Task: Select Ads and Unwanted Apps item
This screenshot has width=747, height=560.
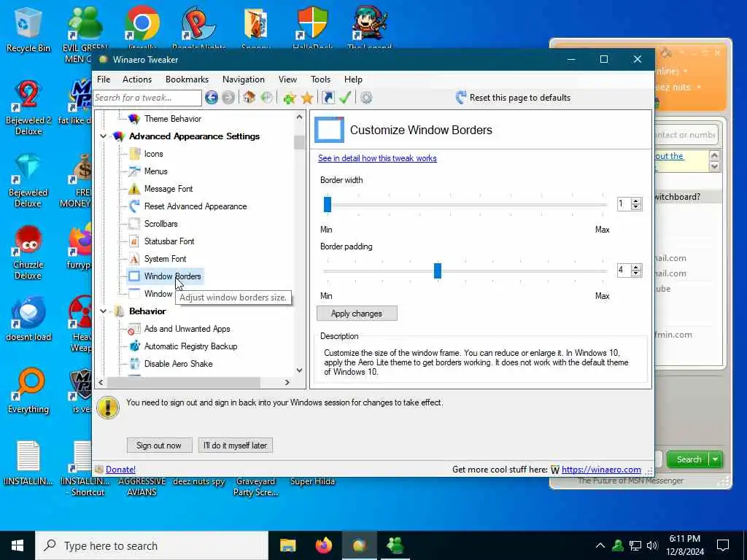Action: coord(187,329)
